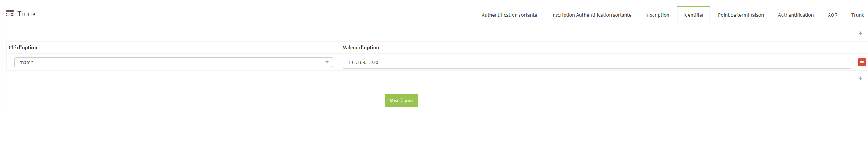The height and width of the screenshot is (155, 868).
Task: Switch to the Authentification tab
Action: 796,15
